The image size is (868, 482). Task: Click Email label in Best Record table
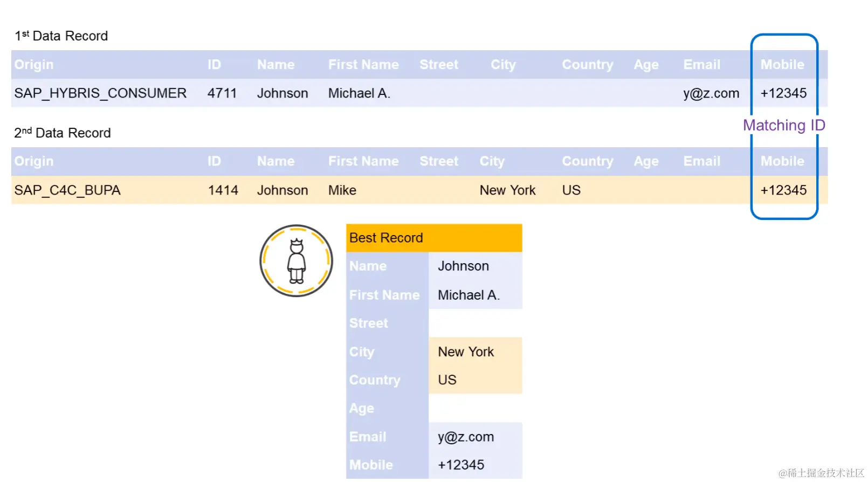368,437
